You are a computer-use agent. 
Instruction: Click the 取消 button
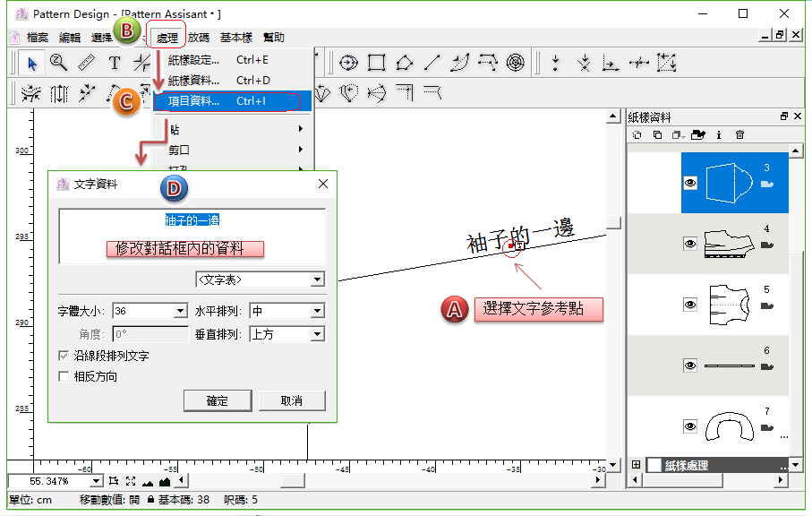pyautogui.click(x=291, y=400)
